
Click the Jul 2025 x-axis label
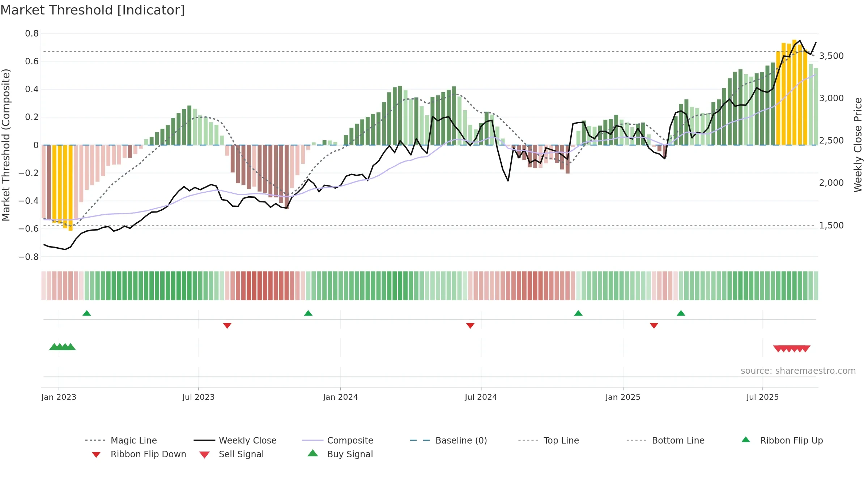coord(763,397)
